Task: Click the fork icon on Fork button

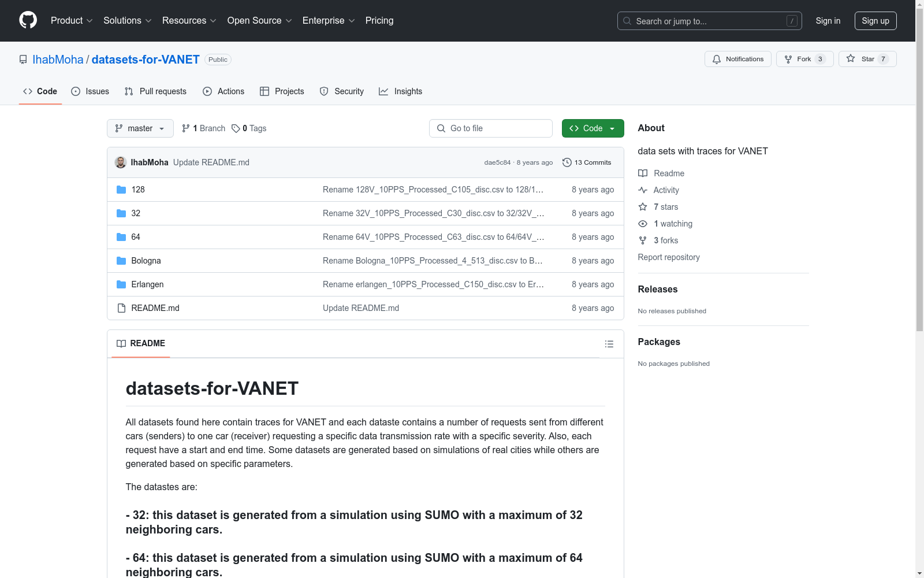Action: click(788, 58)
